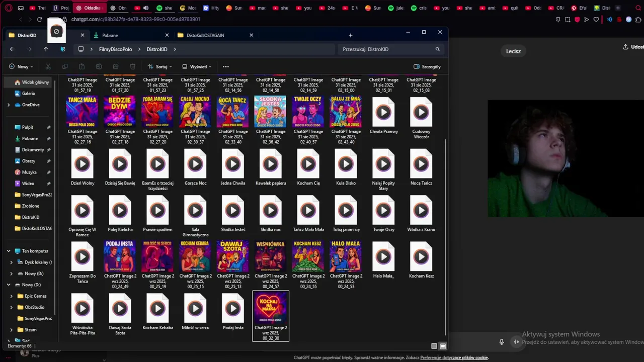The height and width of the screenshot is (362, 644).
Task: Click the Udostępnij share button in ChatGPT
Action: [x=633, y=47]
